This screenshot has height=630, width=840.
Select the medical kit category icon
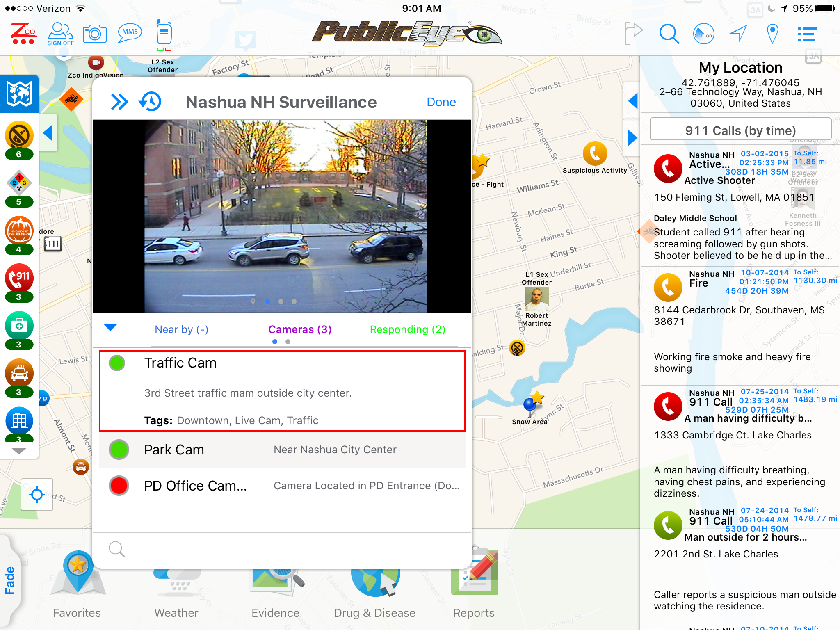pos(19,331)
